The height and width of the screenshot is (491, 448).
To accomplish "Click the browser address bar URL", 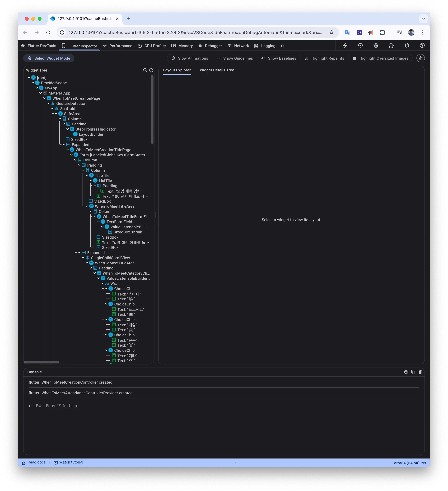I will (x=196, y=32).
